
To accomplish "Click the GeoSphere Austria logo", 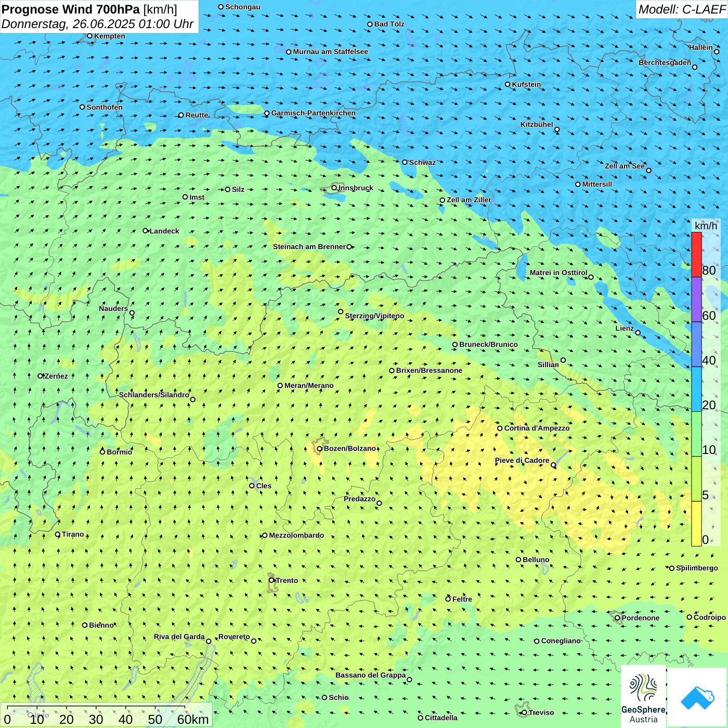I will pos(643,697).
